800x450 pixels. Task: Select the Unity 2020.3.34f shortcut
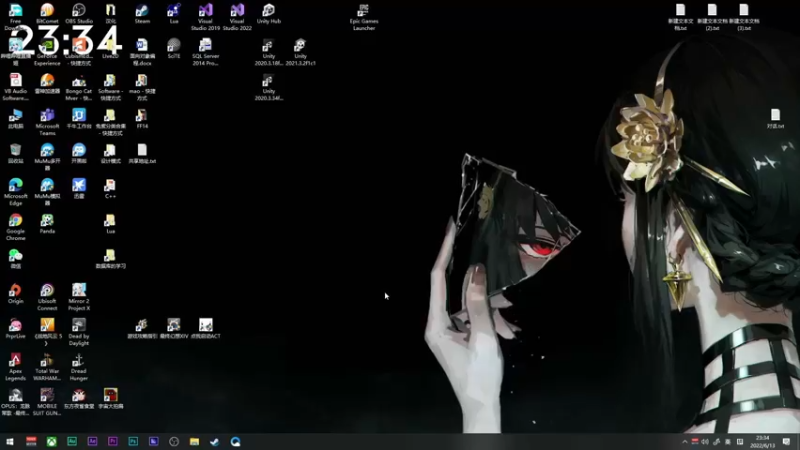click(268, 87)
